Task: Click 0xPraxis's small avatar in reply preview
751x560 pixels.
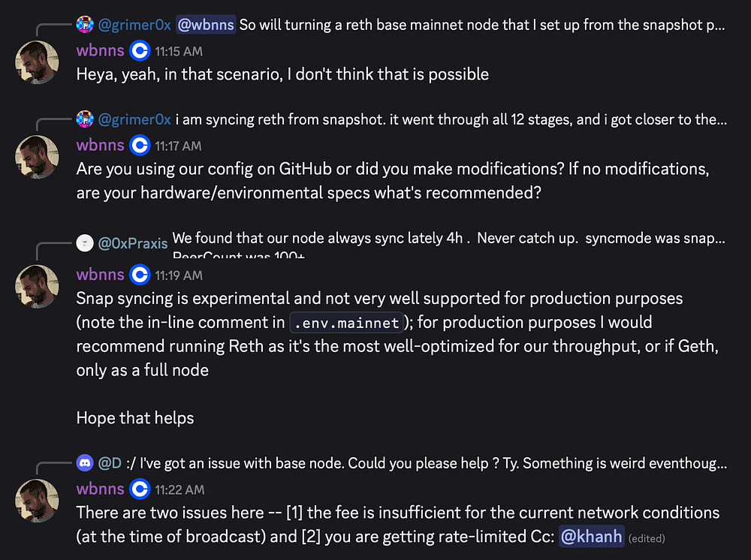Action: 85,243
